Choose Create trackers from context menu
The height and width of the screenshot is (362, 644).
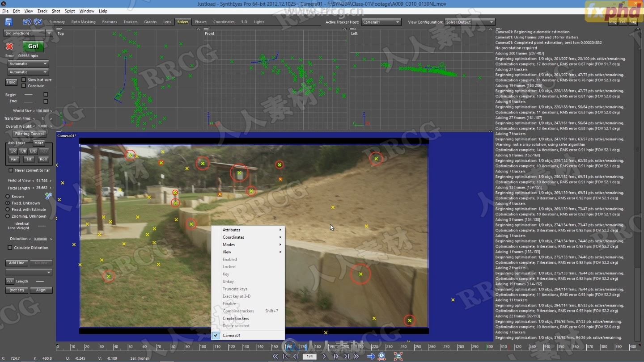(248, 318)
